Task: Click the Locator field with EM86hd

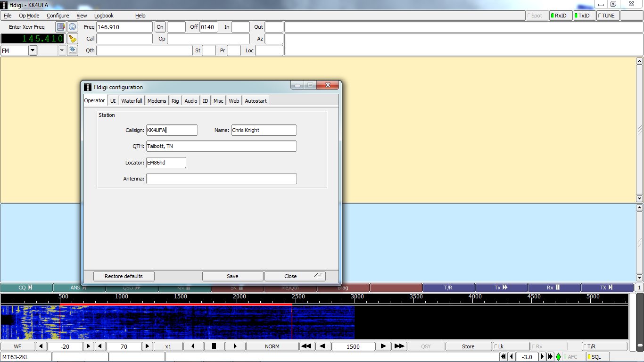Action: point(166,163)
